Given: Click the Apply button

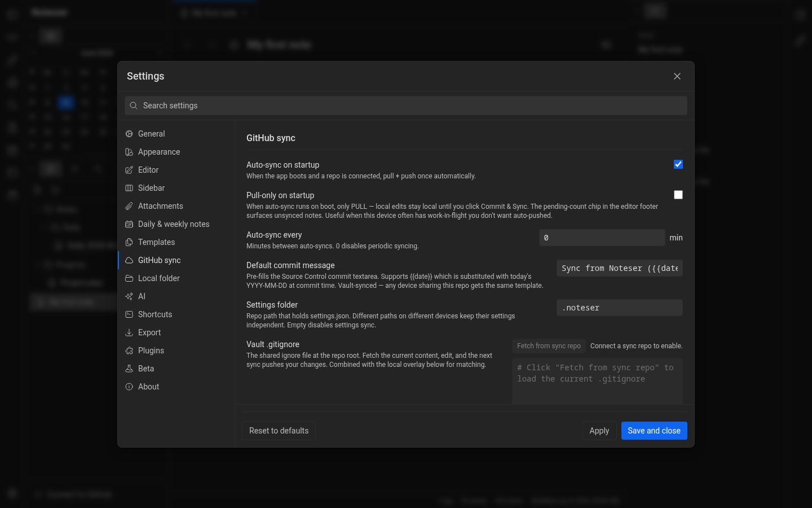Looking at the screenshot, I should (x=599, y=431).
